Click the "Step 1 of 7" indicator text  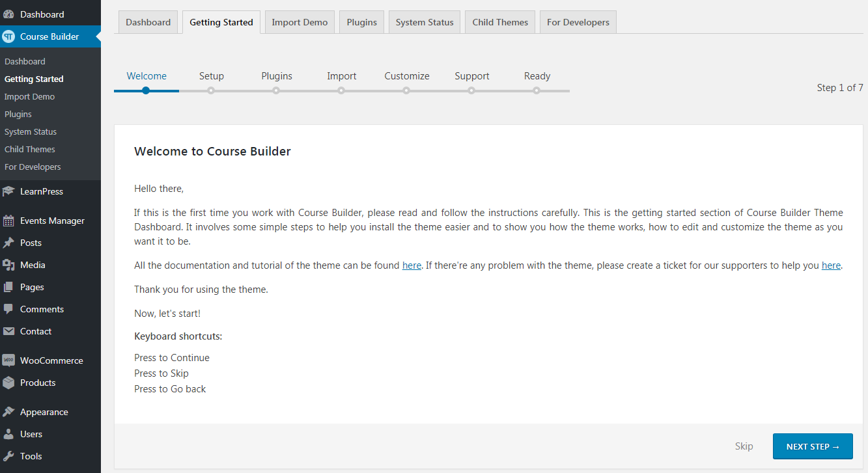pos(840,88)
